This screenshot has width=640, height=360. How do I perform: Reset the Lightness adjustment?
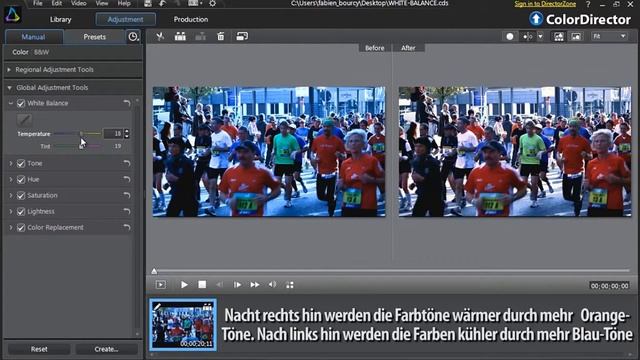click(127, 211)
